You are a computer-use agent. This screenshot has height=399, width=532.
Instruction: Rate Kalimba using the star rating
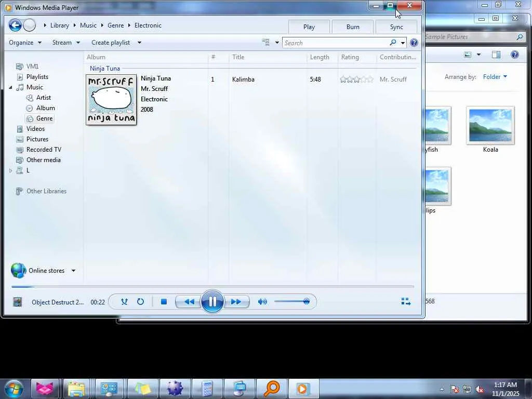[356, 79]
